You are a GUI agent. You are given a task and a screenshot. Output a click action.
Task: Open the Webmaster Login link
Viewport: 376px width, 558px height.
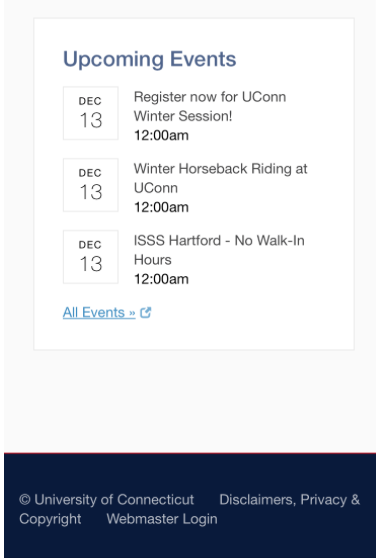point(162,519)
